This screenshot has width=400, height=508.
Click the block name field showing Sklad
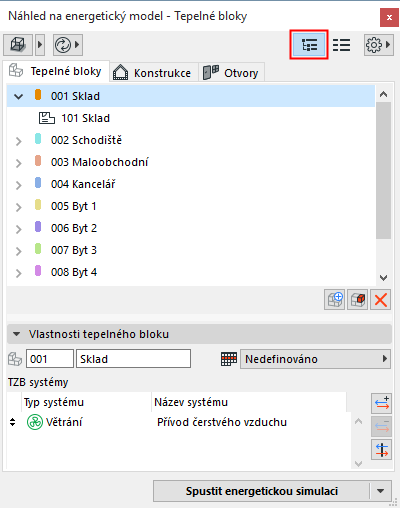point(133,359)
